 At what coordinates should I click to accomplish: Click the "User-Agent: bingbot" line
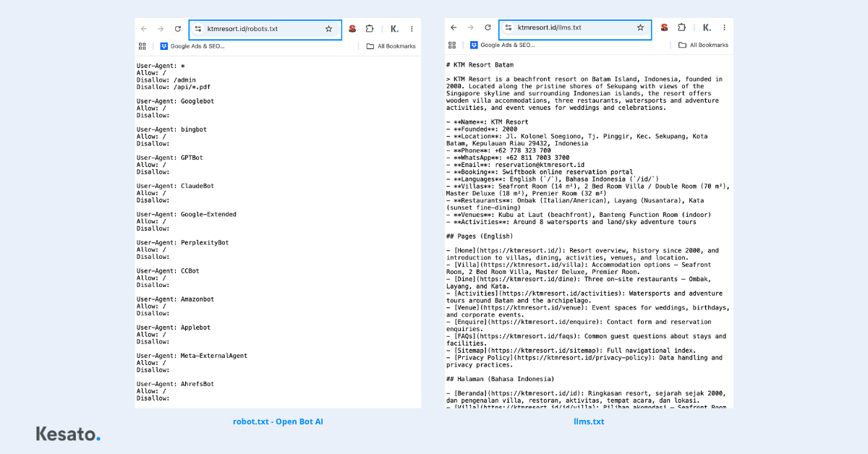tap(171, 129)
